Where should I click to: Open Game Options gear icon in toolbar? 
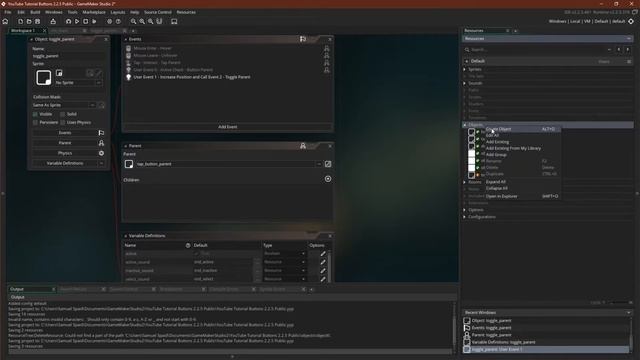tap(109, 21)
